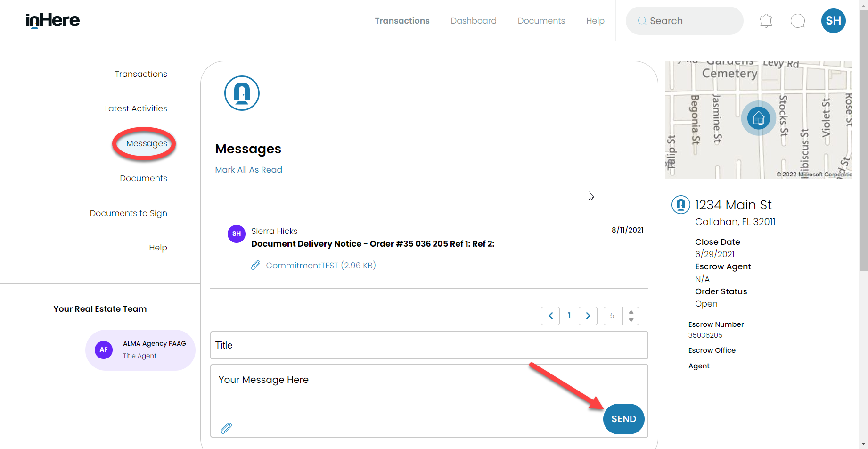Viewport: 868px width, 449px height.
Task: Click the inHere pin beside 1234 Main St
Action: [680, 204]
